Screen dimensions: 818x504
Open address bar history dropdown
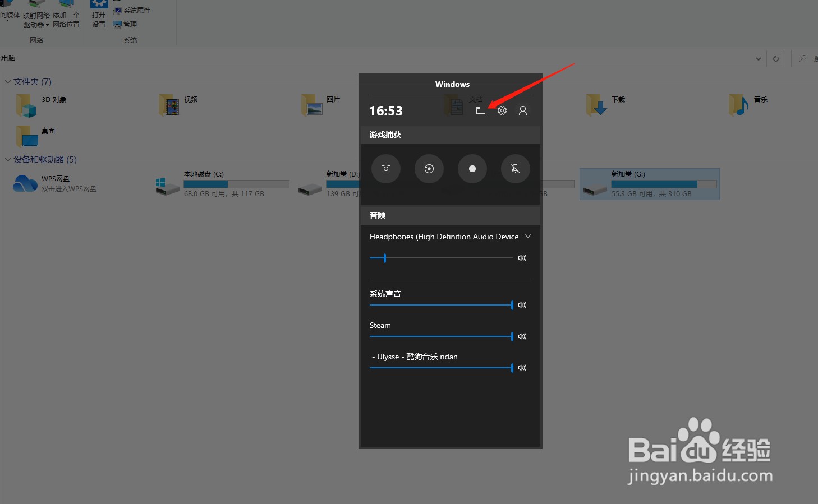point(759,58)
